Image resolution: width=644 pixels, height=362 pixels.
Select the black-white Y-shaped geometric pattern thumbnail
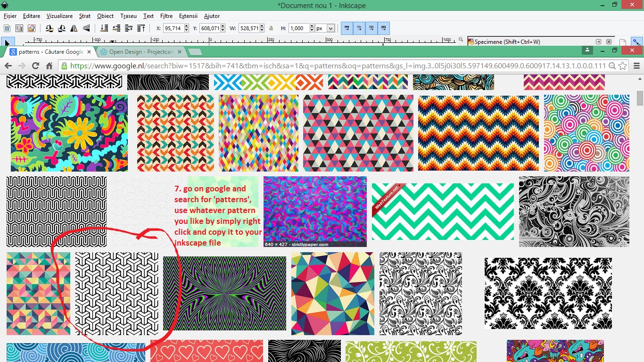117,294
